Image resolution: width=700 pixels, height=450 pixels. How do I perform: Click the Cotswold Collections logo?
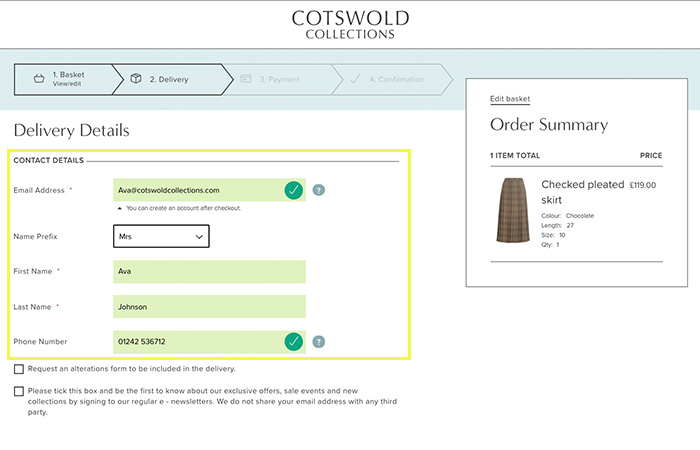pos(350,25)
